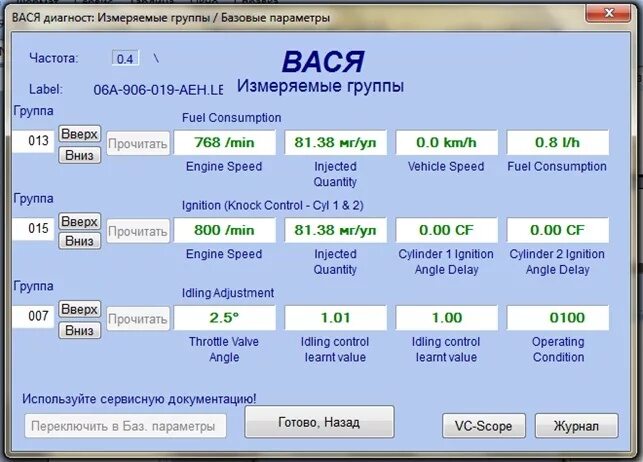Click the Idling Adjustment group heading
This screenshot has width=643, height=462.
pyautogui.click(x=228, y=293)
